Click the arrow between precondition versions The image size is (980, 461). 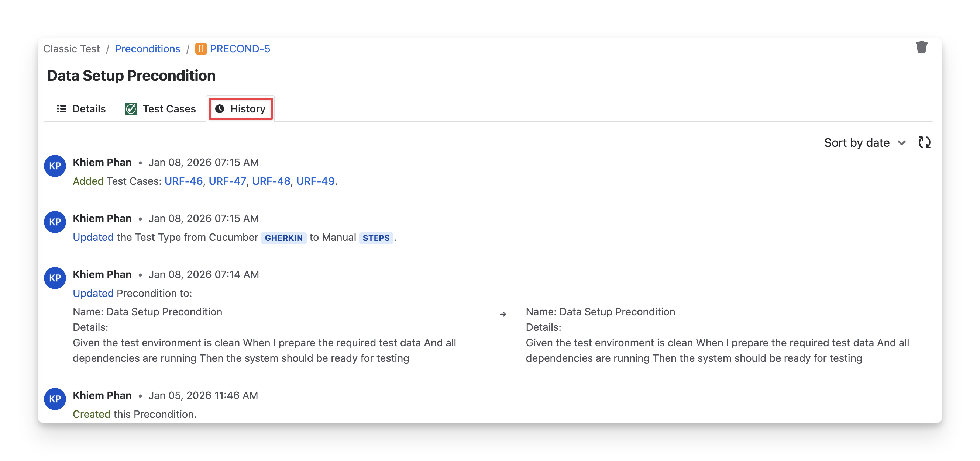click(503, 314)
